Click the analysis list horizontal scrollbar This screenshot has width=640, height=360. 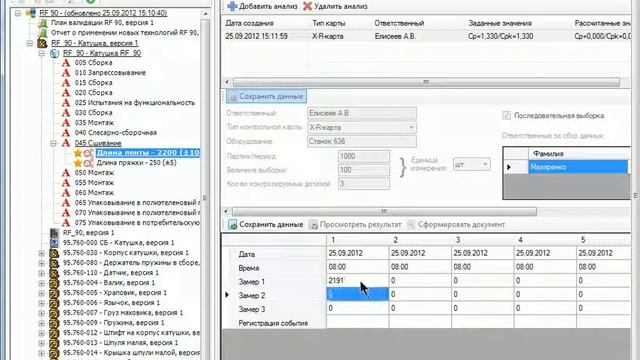426,82
